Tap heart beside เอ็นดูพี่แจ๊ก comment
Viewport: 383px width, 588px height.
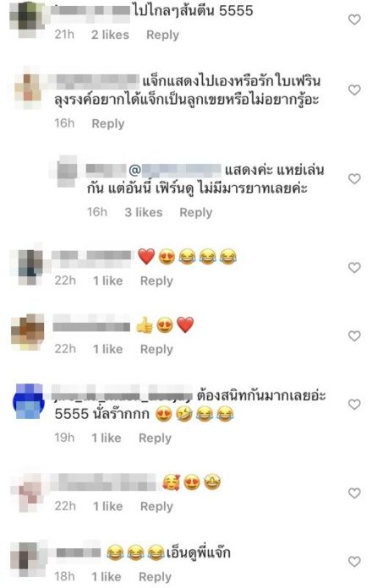pyautogui.click(x=354, y=561)
